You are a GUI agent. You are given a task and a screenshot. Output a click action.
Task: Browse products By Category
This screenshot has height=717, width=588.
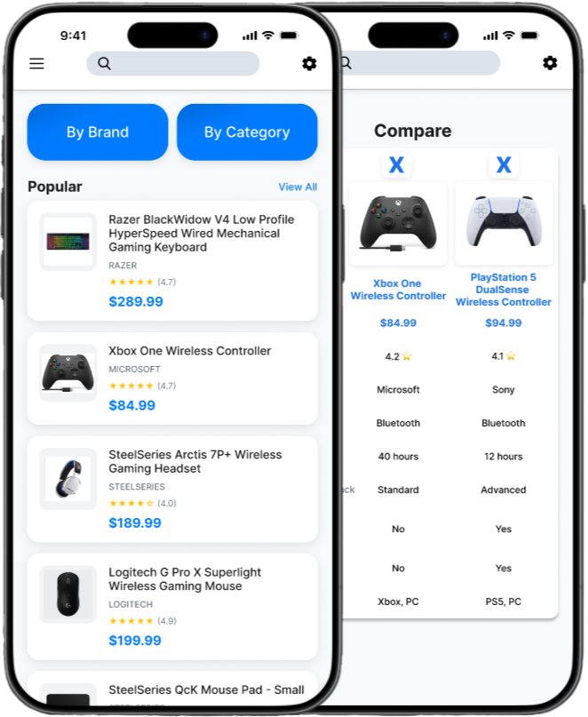point(247,132)
